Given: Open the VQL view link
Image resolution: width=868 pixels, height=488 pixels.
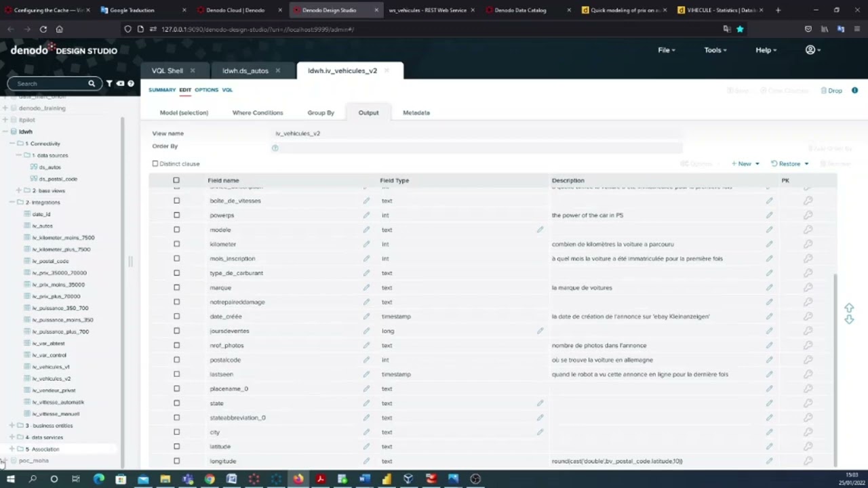Looking at the screenshot, I should coord(227,89).
